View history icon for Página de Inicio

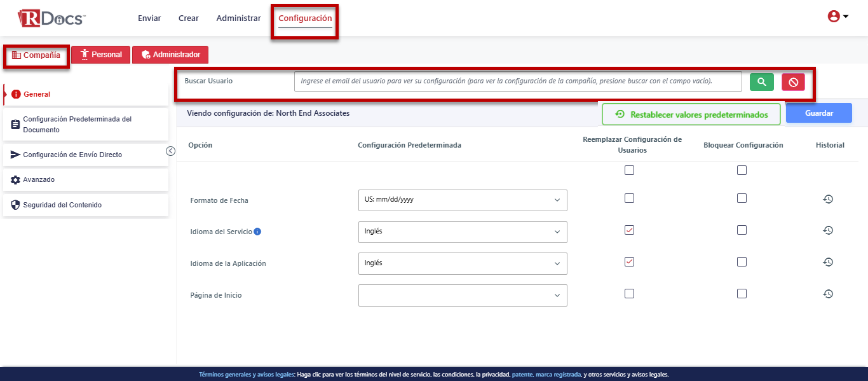tap(828, 294)
